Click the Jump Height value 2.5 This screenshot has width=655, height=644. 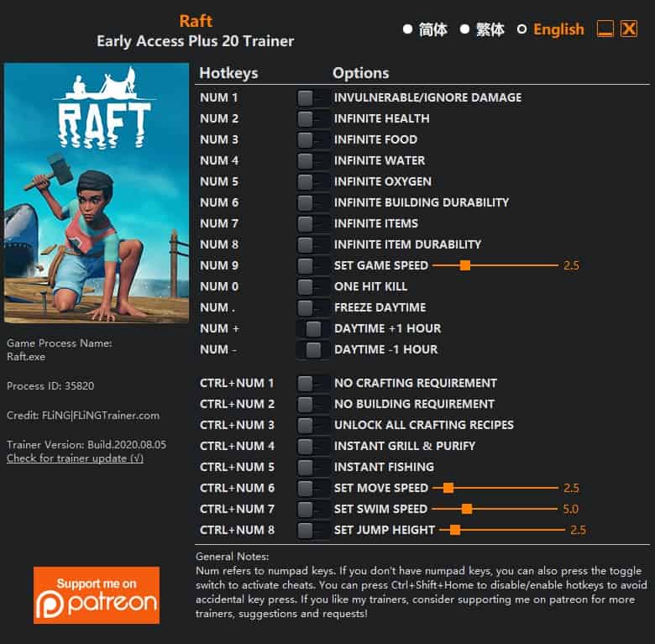click(578, 531)
